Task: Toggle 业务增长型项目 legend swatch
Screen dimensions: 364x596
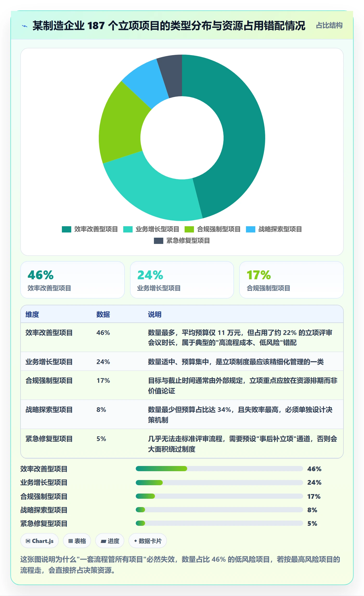Action: point(128,229)
